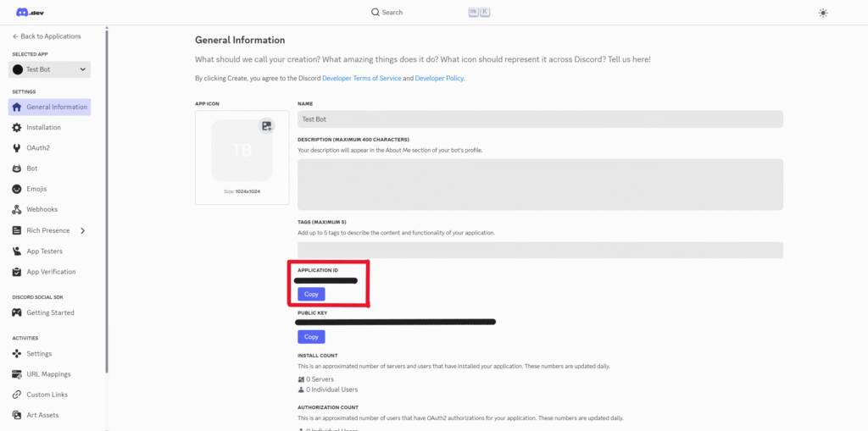Click the Webhooks icon in sidebar

[17, 209]
